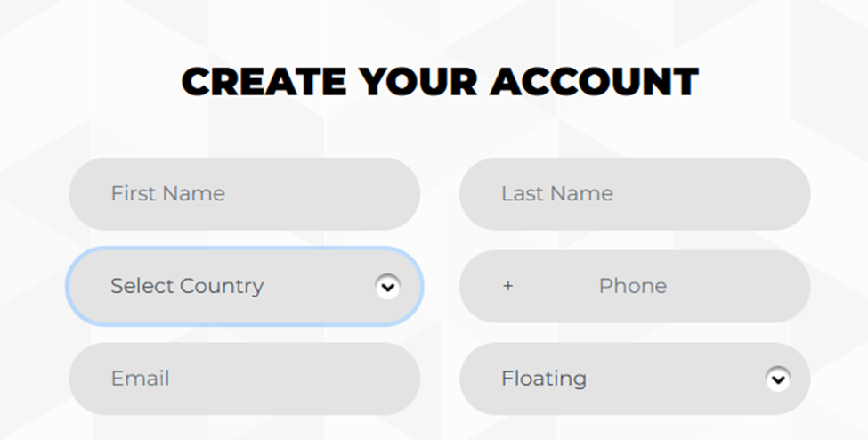Viewport: 868px width, 440px height.
Task: Focus the First Name input field
Action: 245,194
